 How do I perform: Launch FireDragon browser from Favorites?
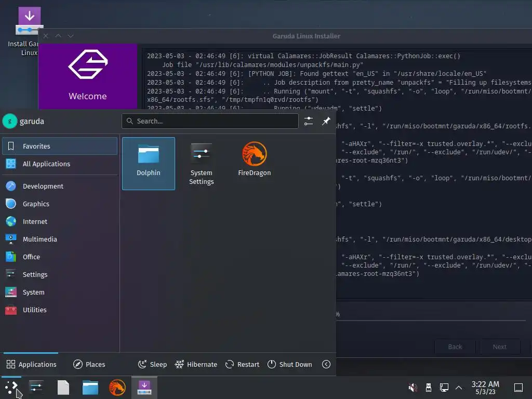tap(255, 164)
